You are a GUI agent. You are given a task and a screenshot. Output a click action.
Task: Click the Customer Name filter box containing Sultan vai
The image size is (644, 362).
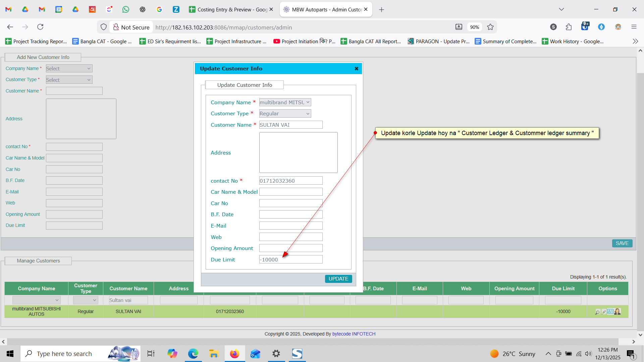click(x=128, y=300)
